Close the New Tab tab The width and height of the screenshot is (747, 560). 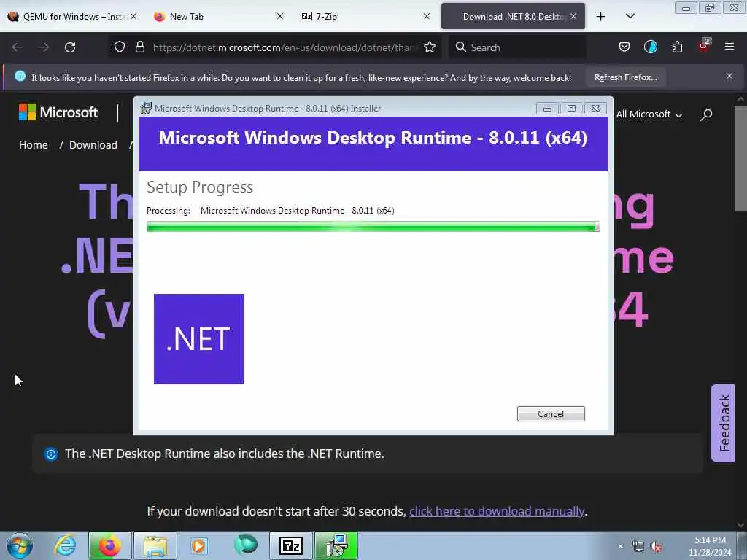[280, 16]
